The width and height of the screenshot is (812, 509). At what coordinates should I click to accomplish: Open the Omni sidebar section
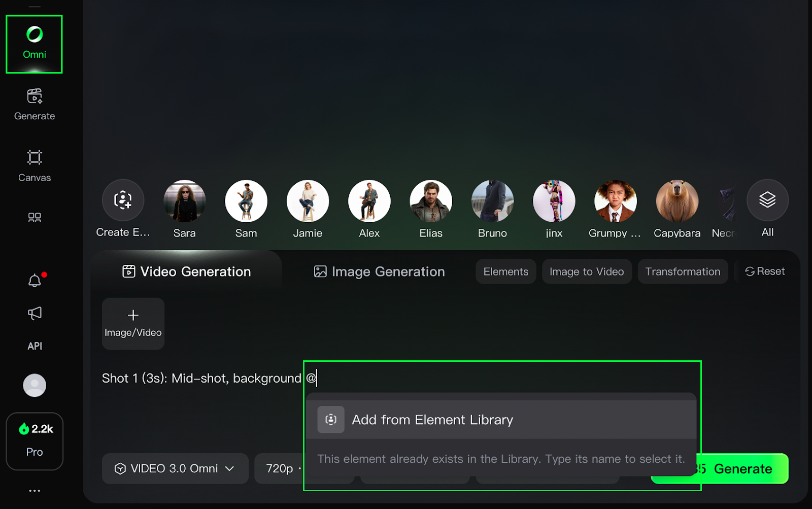click(34, 44)
